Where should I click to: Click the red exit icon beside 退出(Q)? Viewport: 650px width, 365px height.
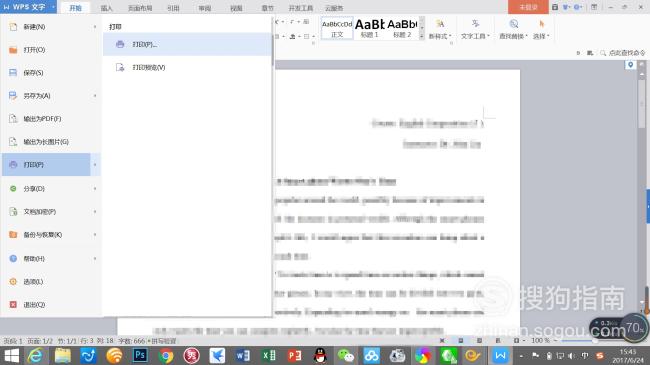13,304
